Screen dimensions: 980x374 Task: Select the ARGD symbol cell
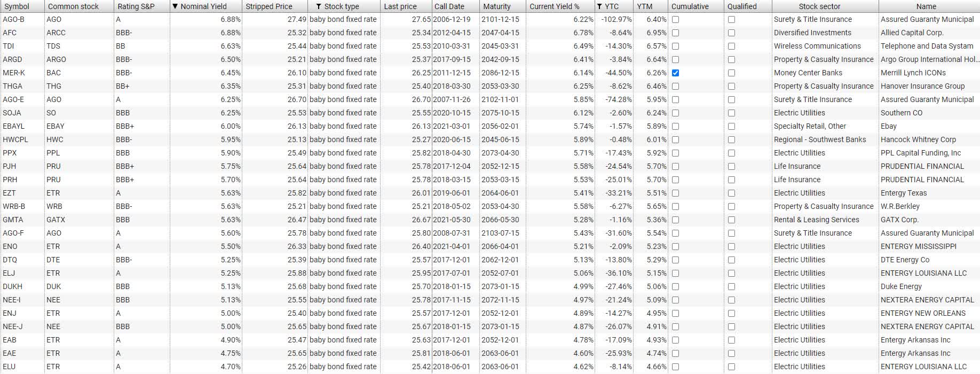22,59
